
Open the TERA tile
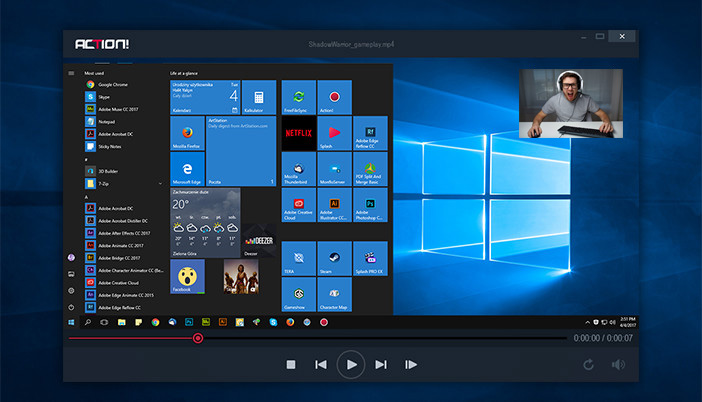(x=299, y=258)
